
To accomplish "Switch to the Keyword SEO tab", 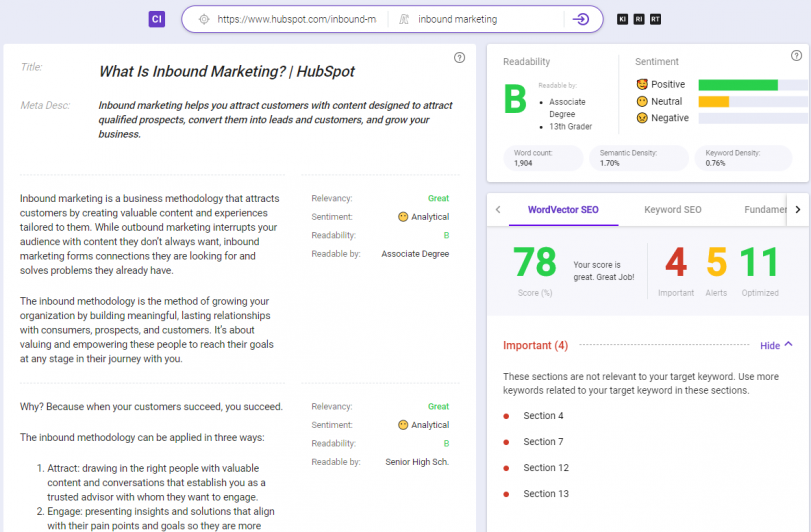I will pyautogui.click(x=672, y=209).
